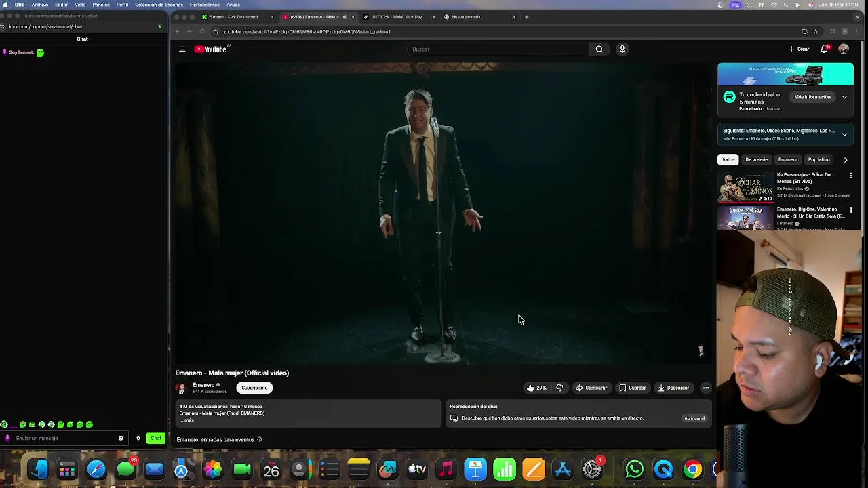Select the Todos filter chip

tap(728, 160)
